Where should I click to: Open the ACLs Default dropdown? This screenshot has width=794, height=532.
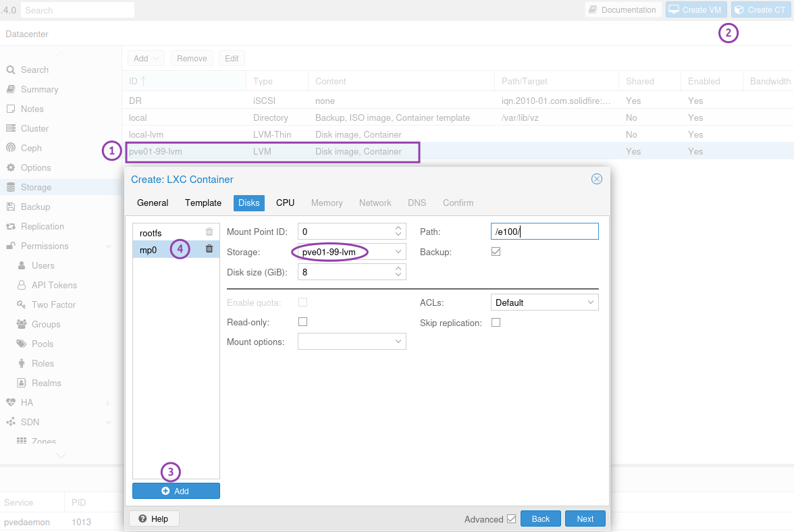coord(590,302)
